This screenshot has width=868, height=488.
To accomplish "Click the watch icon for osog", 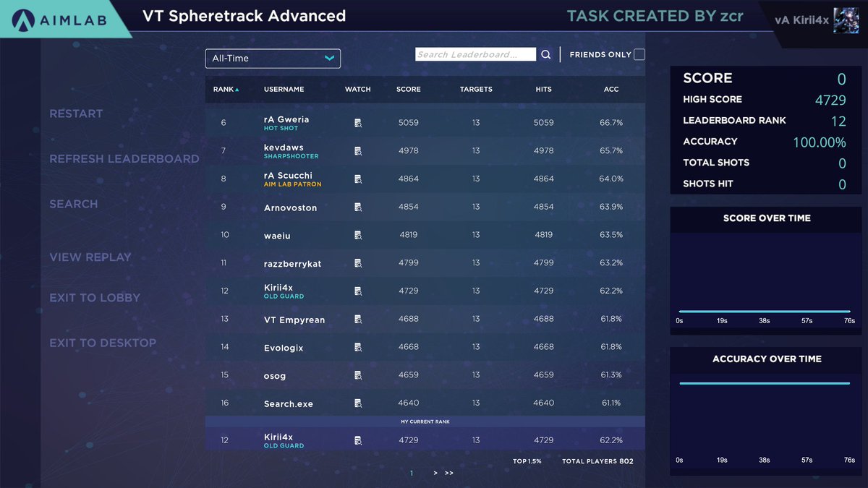I will tap(358, 375).
